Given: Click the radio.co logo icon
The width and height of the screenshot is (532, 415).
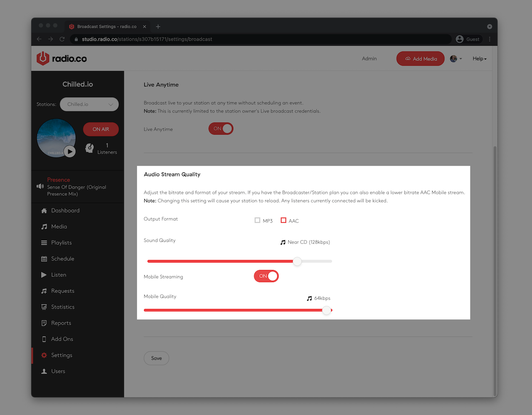Looking at the screenshot, I should click(x=43, y=59).
